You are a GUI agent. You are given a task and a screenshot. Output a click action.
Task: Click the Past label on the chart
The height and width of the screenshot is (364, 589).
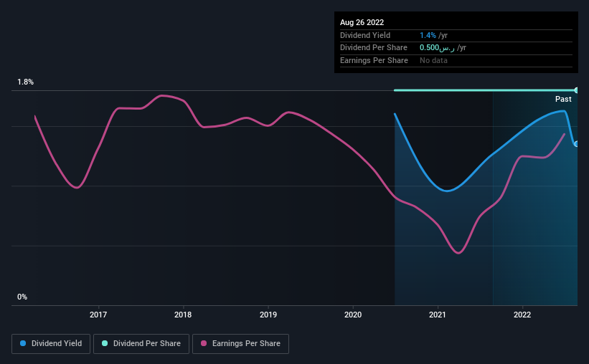pos(563,99)
